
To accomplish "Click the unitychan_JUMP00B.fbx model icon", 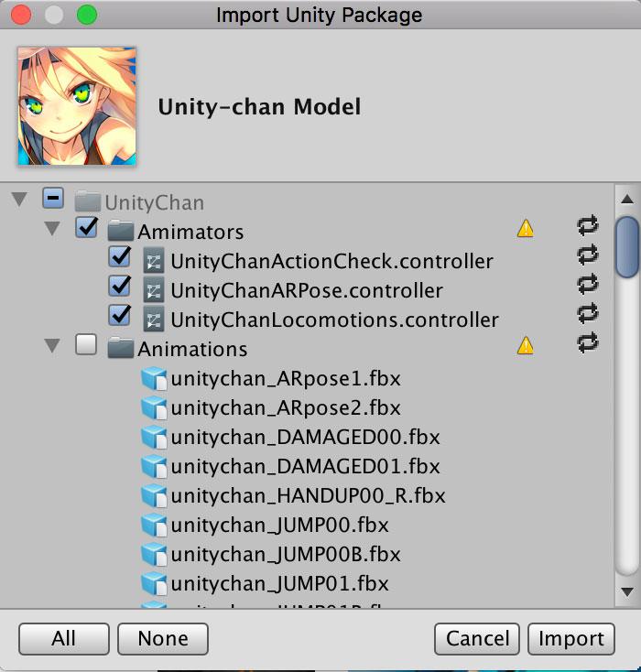I will [154, 554].
